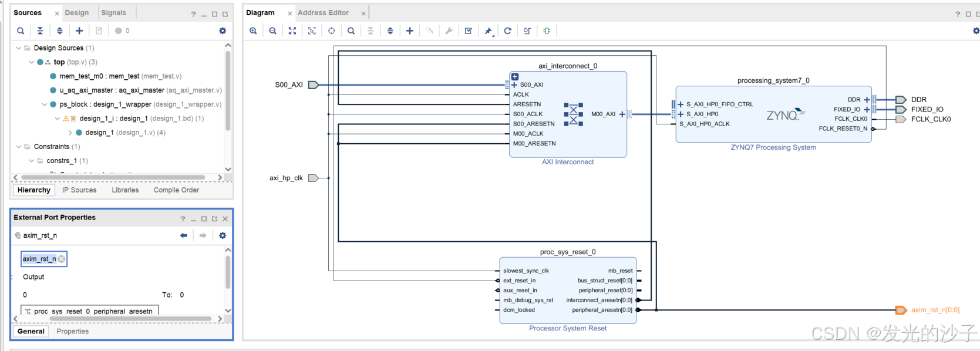Expand S00_AXI on axi_interconnect_0 block

tap(515, 85)
